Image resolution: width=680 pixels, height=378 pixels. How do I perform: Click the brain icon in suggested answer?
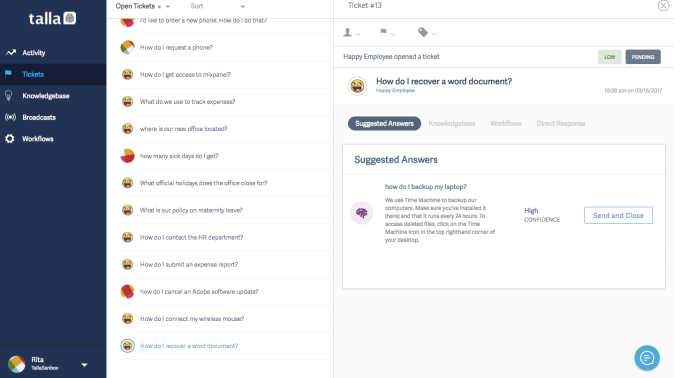point(361,213)
